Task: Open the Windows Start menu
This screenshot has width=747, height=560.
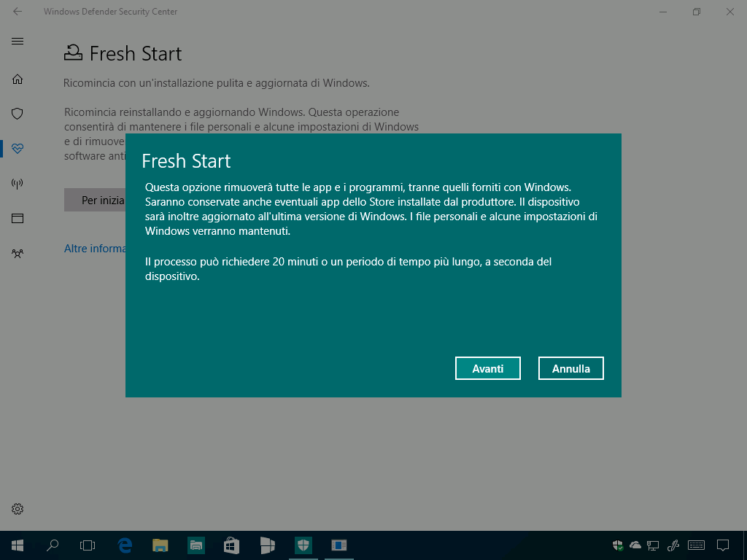Action: [18, 545]
